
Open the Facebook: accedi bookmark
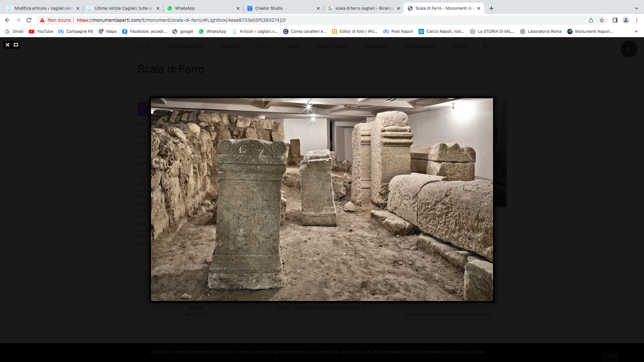pyautogui.click(x=144, y=32)
